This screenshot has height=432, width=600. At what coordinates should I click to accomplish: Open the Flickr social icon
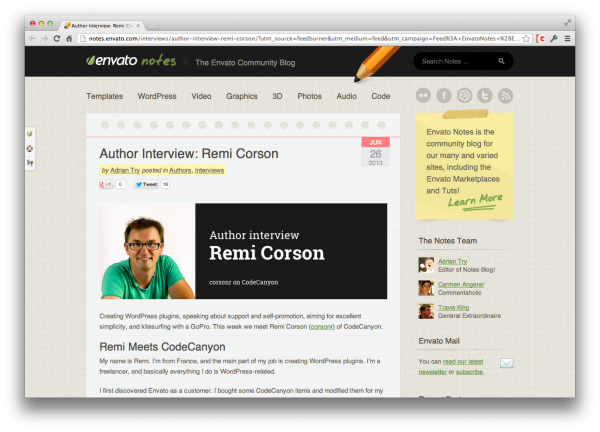(423, 96)
